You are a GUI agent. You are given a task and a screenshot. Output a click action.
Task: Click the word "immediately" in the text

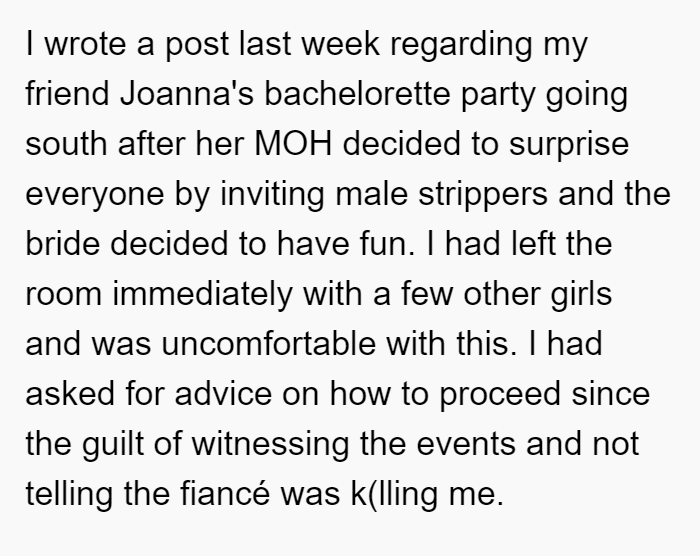click(202, 294)
